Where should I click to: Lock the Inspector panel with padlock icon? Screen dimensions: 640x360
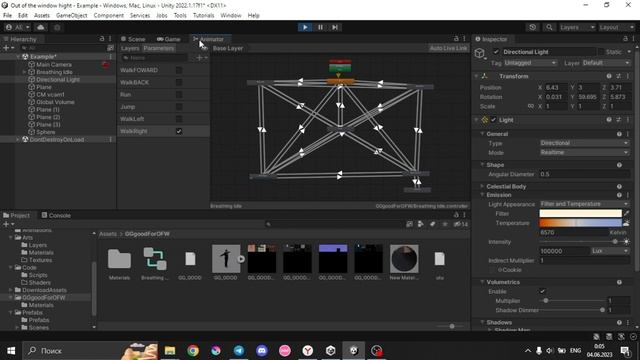pyautogui.click(x=625, y=39)
